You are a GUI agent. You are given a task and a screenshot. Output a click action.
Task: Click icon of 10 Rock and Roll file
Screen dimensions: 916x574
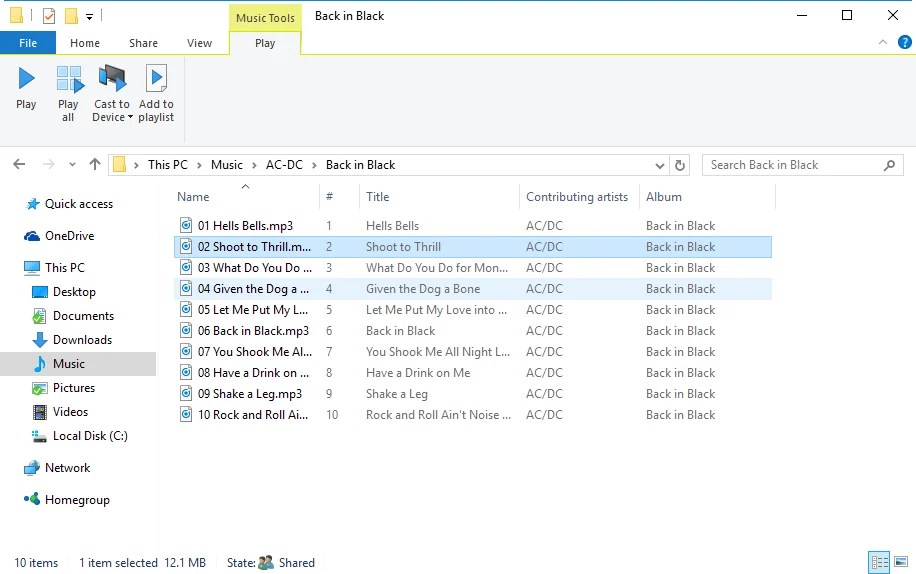coord(186,415)
